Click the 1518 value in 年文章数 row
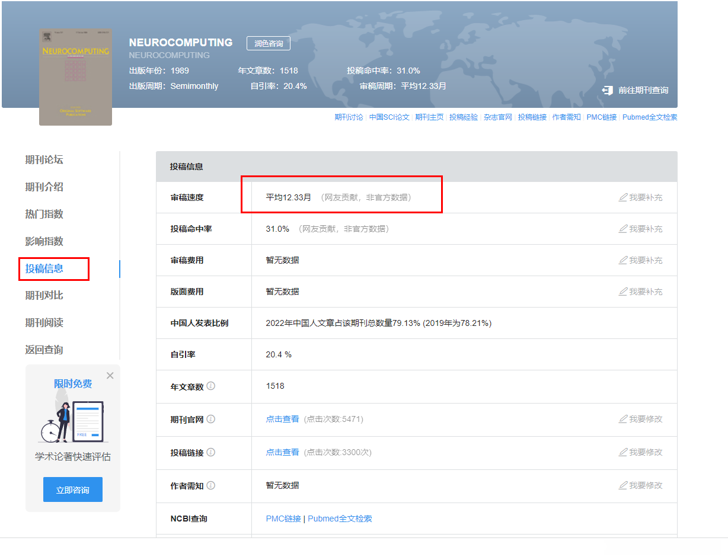 (275, 386)
